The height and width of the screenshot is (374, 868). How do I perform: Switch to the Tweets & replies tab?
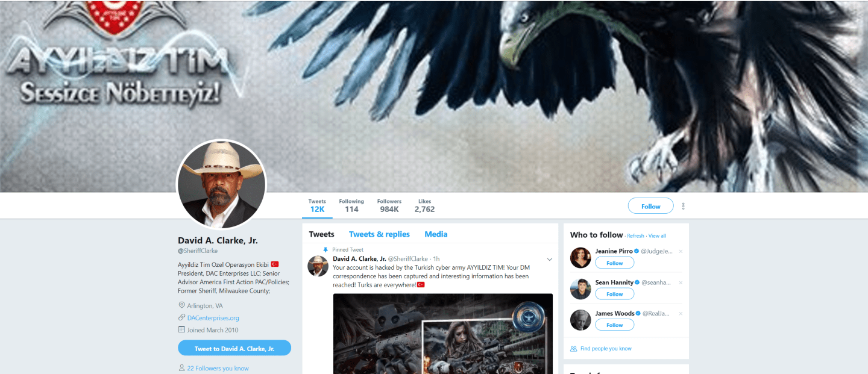tap(379, 234)
